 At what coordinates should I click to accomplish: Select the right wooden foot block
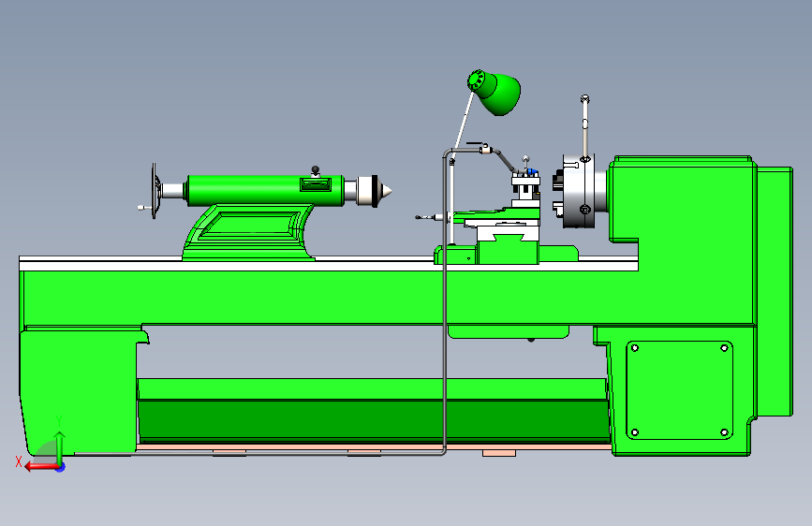[499, 453]
